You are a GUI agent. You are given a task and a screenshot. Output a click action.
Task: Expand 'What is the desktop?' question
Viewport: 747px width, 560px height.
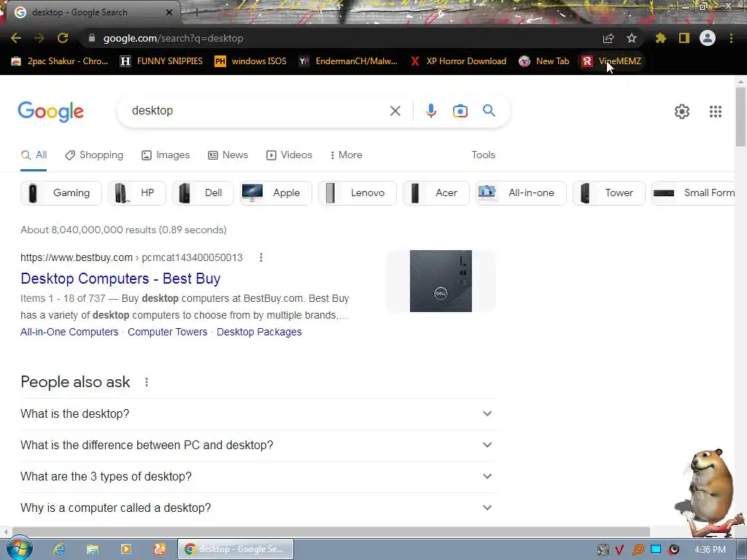(x=258, y=414)
